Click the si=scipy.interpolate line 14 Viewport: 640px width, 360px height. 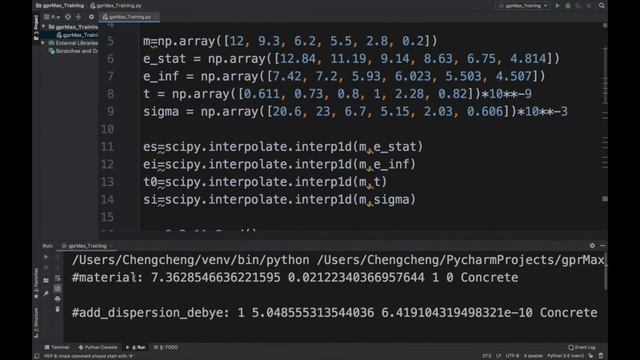pyautogui.click(x=279, y=200)
